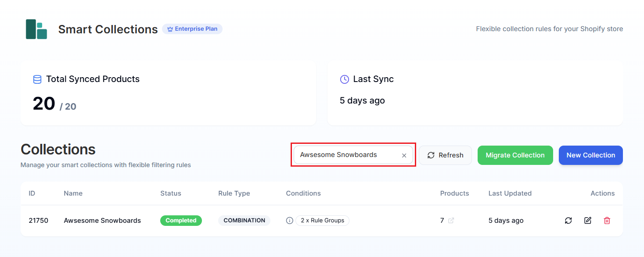Screen dimensions: 644x257
Task: Delete Awsesome Snowboards with the red trash icon
Action: coord(607,221)
